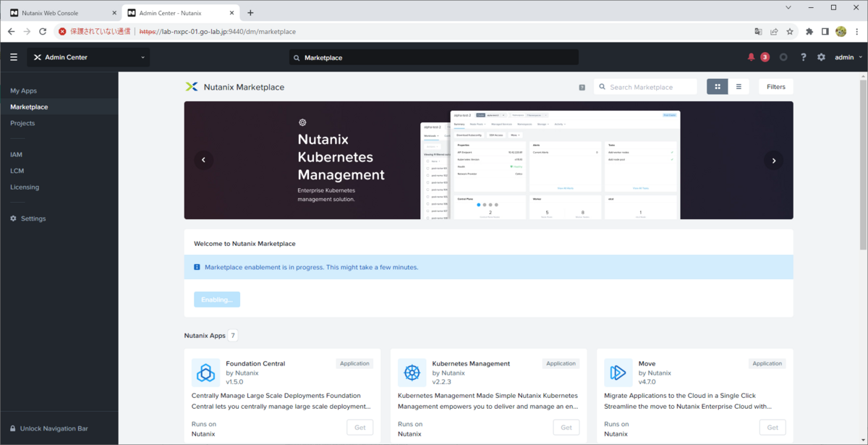Open the browser profile avatar
Image resolution: width=868 pixels, height=445 pixels.
click(x=841, y=32)
